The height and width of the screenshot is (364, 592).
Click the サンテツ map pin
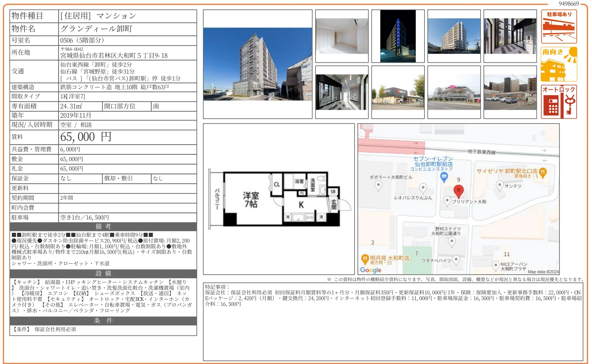click(500, 186)
